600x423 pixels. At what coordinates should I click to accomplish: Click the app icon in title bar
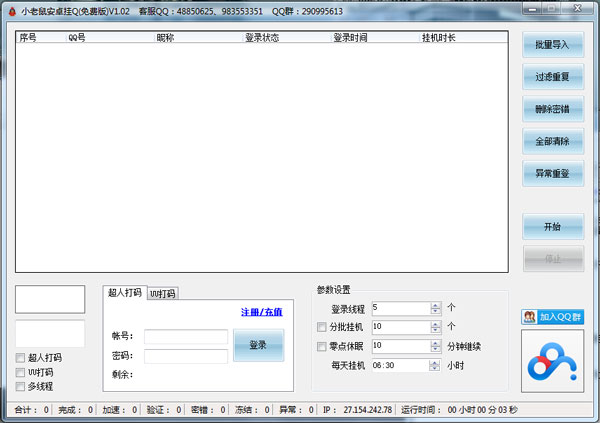tap(11, 11)
